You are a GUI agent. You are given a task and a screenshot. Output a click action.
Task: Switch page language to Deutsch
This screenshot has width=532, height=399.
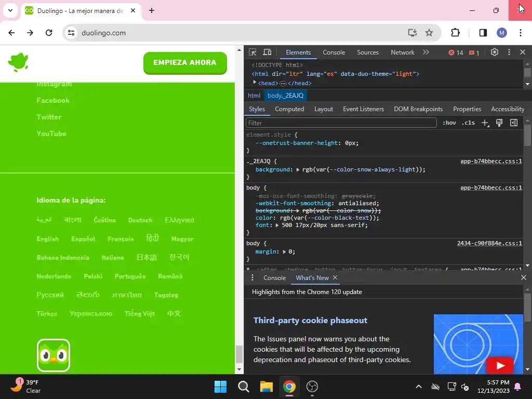140,220
